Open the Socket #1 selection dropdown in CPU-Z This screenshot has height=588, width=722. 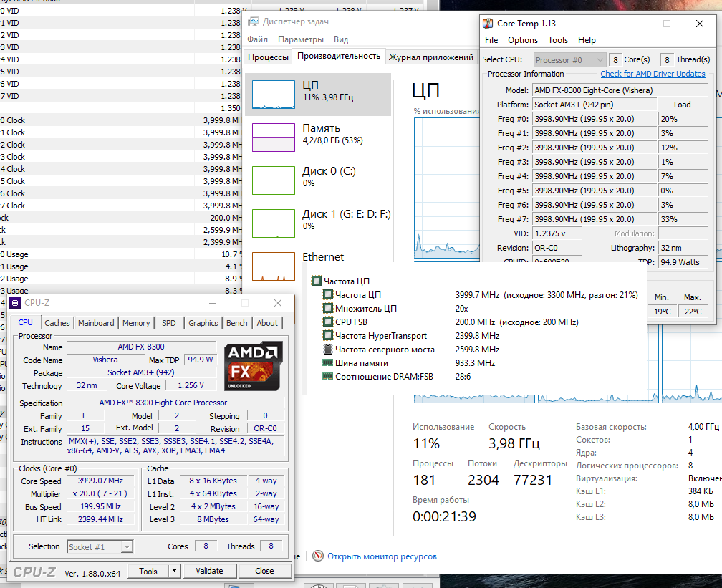click(x=100, y=546)
